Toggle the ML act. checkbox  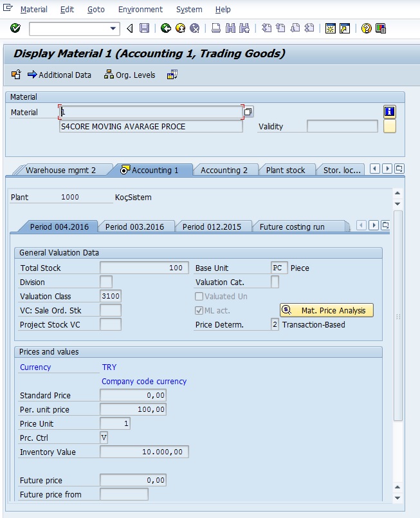tap(199, 311)
